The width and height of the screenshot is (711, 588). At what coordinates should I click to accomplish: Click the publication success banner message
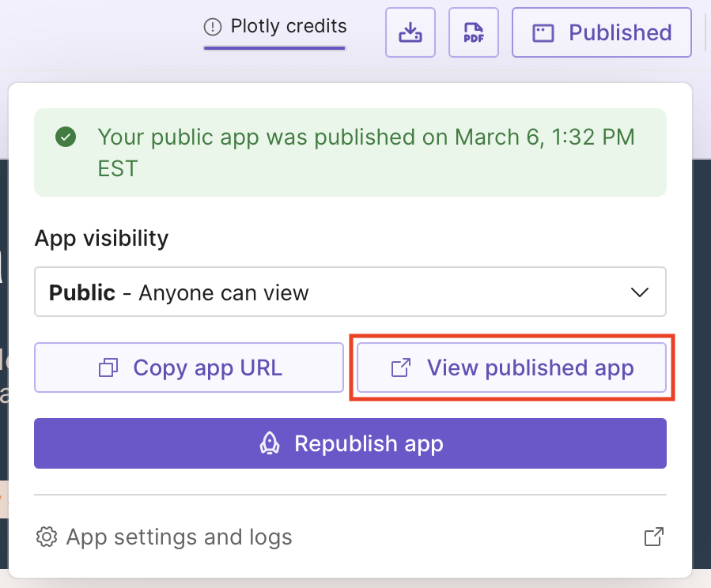350,152
